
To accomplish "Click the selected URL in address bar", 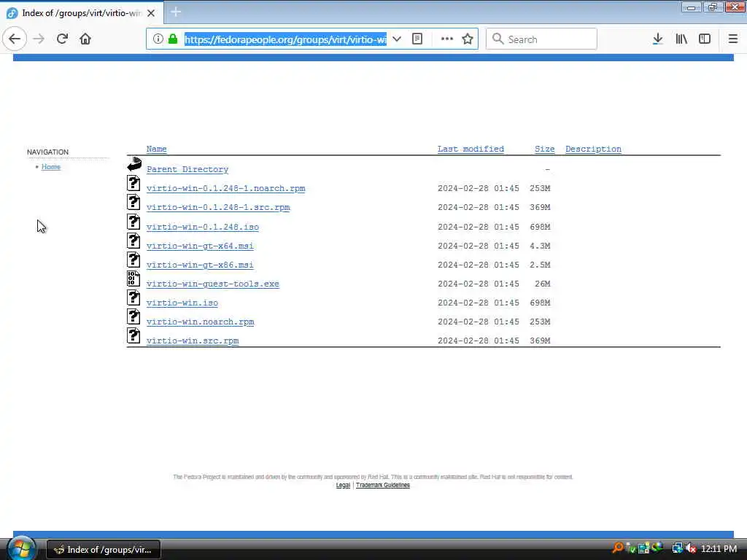I will coord(285,39).
